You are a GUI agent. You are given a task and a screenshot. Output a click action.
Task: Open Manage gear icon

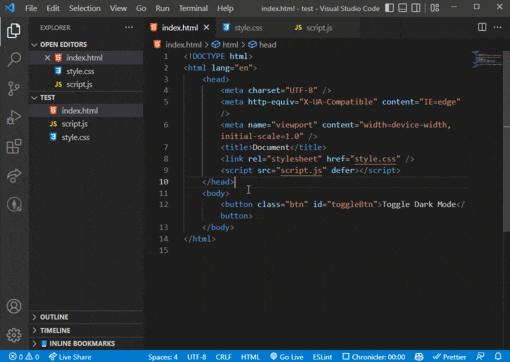14,335
